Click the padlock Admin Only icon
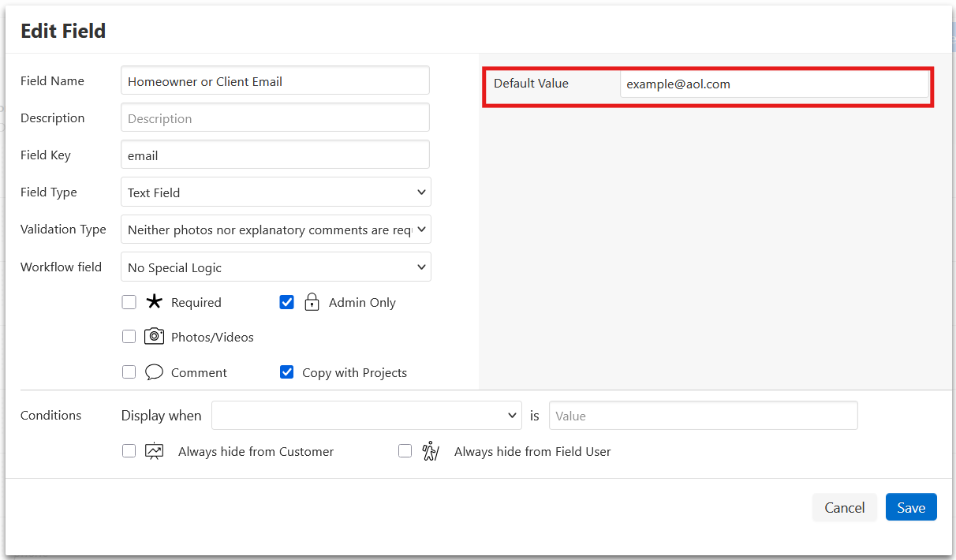Screen dimensions: 956x560 click(312, 302)
